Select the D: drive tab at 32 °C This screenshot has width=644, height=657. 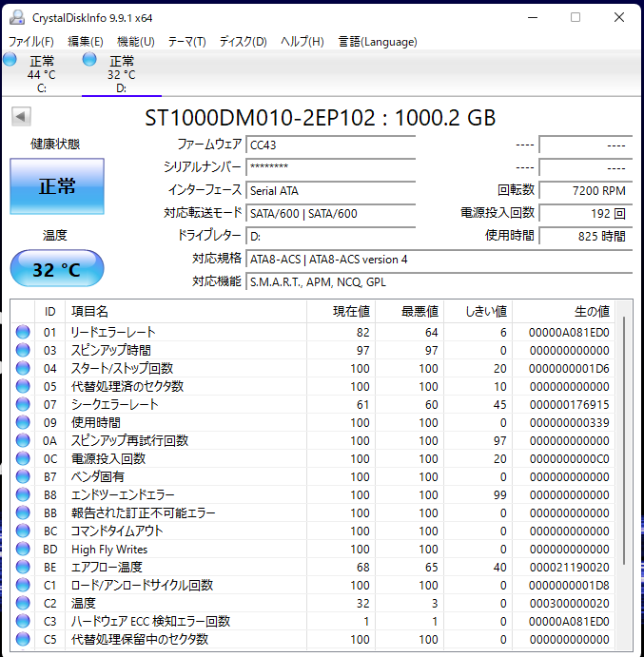tap(122, 74)
